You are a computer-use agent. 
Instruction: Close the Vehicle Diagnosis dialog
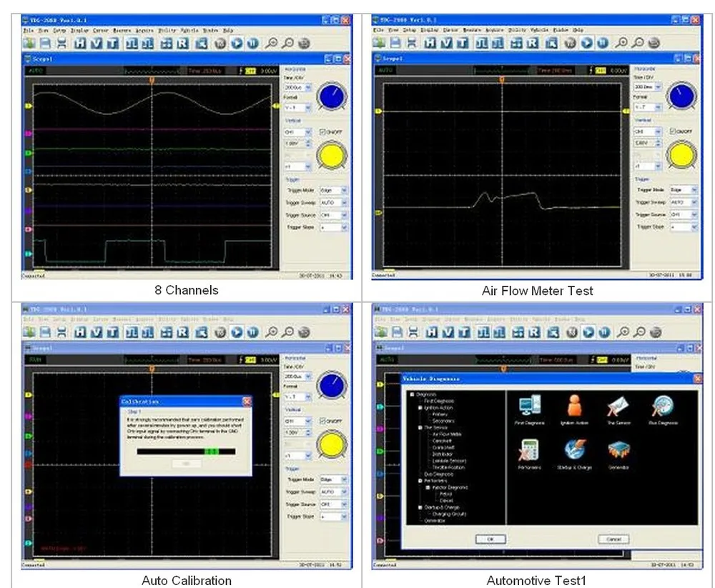click(698, 379)
